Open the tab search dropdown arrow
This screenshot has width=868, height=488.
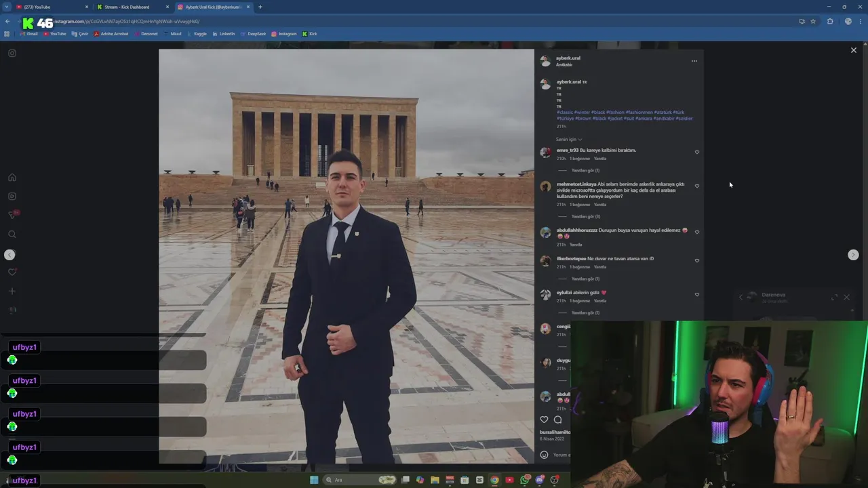[x=6, y=7]
